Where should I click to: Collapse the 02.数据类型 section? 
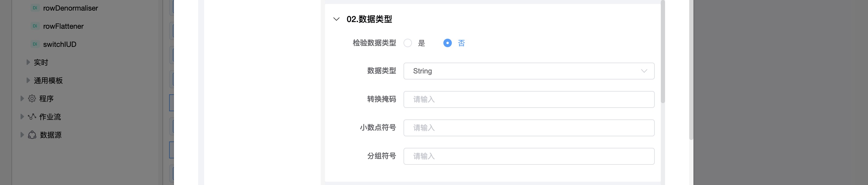[x=336, y=19]
